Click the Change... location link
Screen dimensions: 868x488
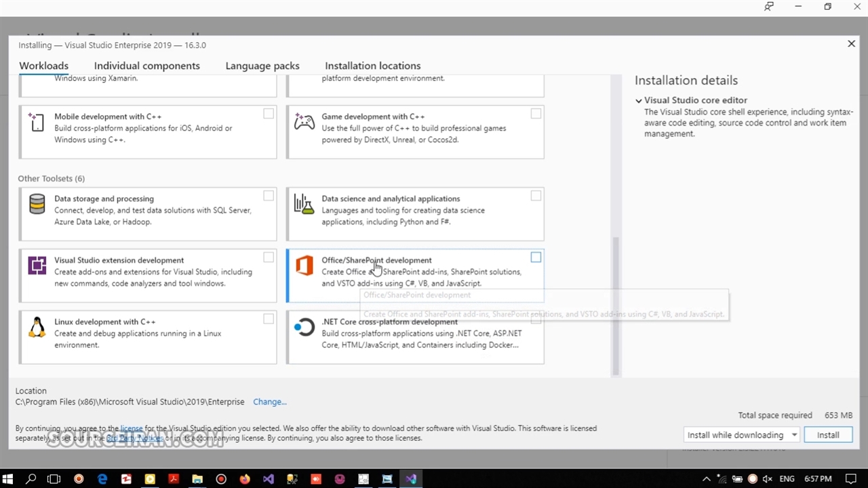[x=270, y=402]
